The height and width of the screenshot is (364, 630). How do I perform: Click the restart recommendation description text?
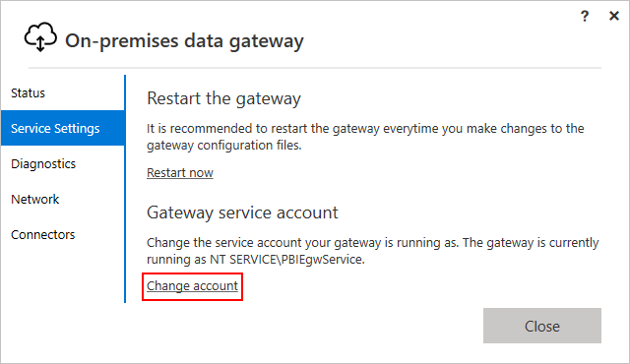click(365, 137)
